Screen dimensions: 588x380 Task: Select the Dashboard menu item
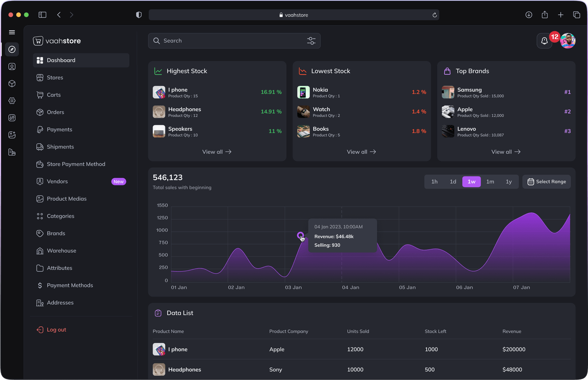click(61, 60)
